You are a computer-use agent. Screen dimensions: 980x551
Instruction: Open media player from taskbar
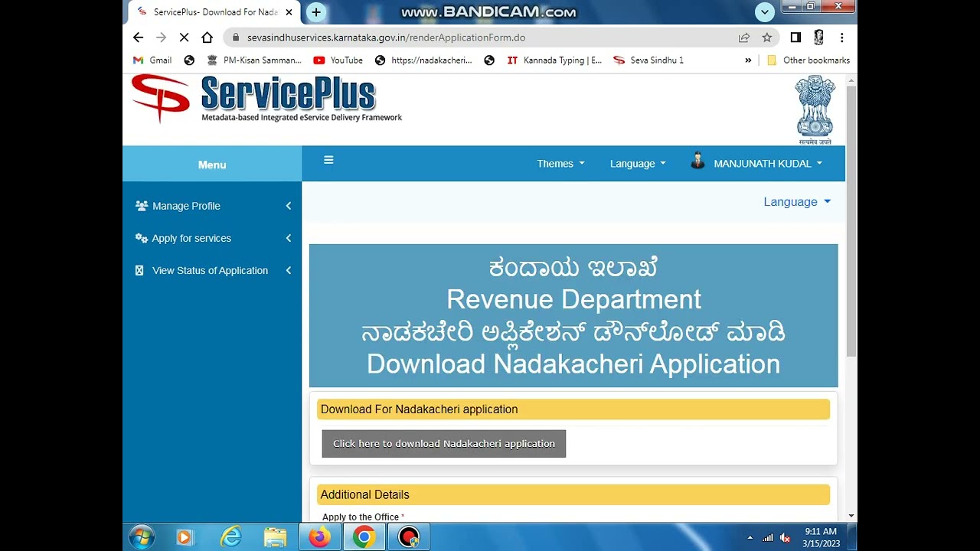185,537
